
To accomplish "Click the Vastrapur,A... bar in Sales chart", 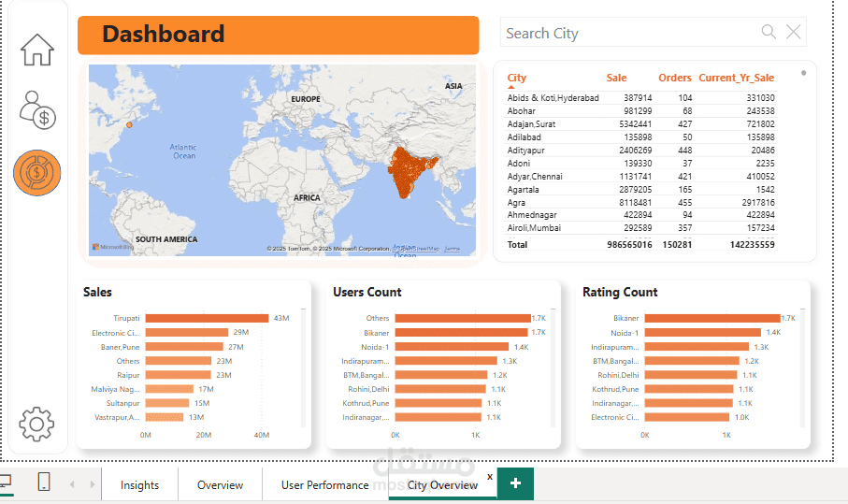I will tap(165, 417).
